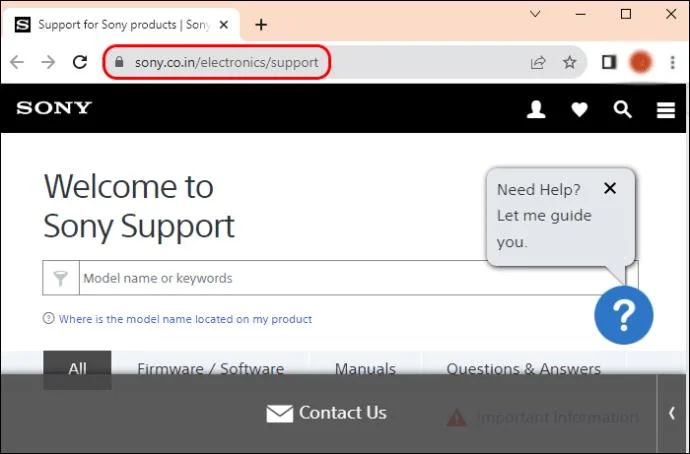This screenshot has width=690, height=454.
Task: Collapse the bottom bar with the chevron
Action: pyautogui.click(x=672, y=414)
